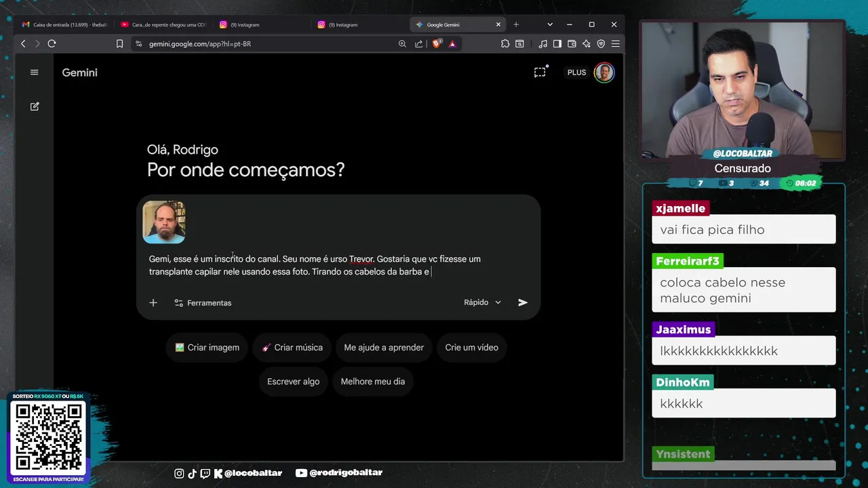Expand the tab search dropdown arrow
This screenshot has height=488, width=868.
pyautogui.click(x=550, y=24)
